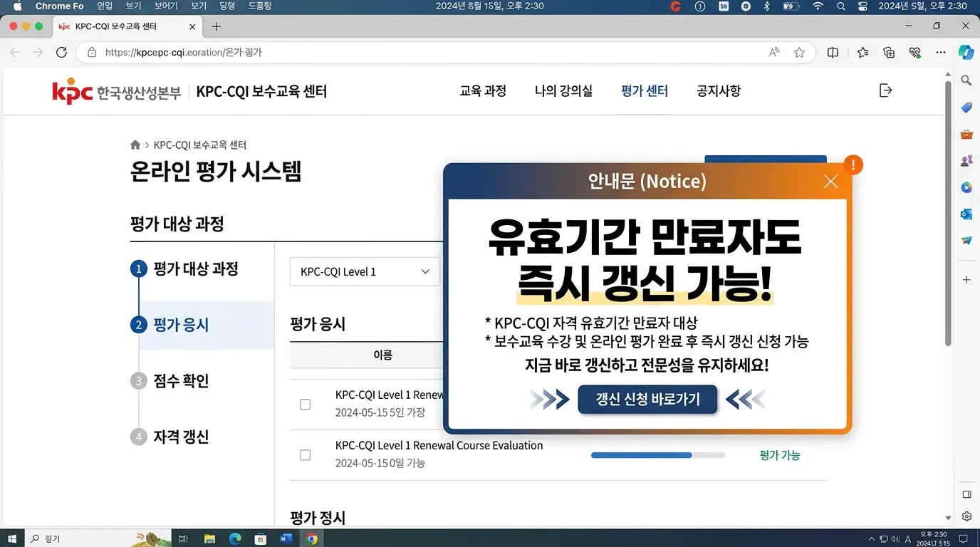Image resolution: width=980 pixels, height=547 pixels.
Task: Open Control Center in menu bar
Action: point(863,6)
